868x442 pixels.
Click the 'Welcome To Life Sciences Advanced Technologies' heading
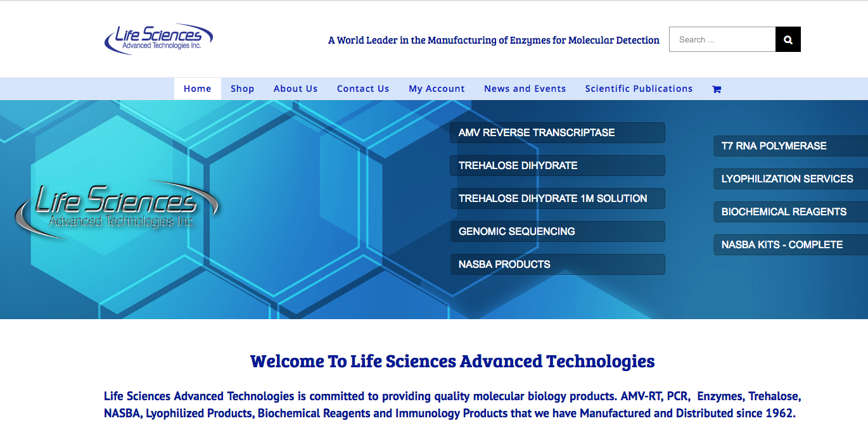coord(452,362)
